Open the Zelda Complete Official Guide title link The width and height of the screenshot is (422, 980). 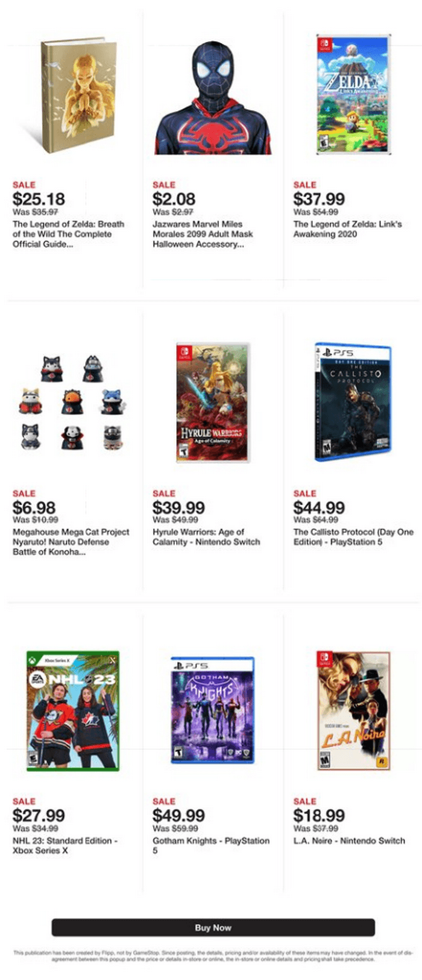[69, 234]
